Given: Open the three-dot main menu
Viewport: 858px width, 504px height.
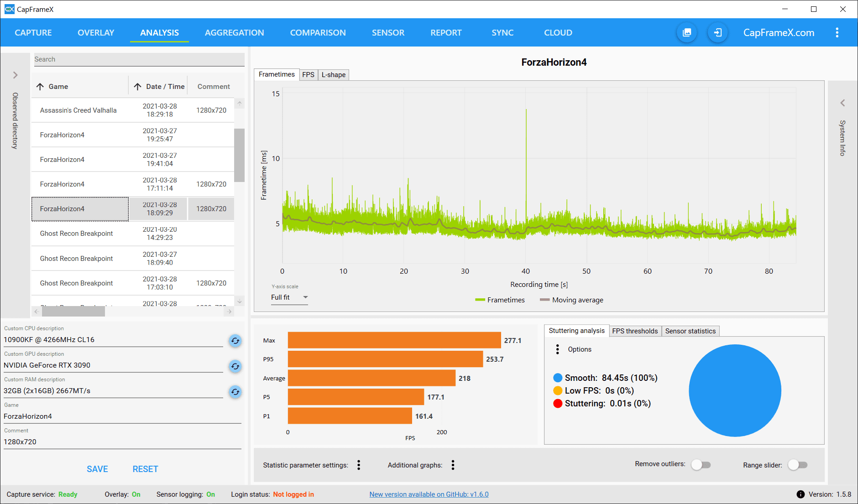Looking at the screenshot, I should (x=837, y=33).
